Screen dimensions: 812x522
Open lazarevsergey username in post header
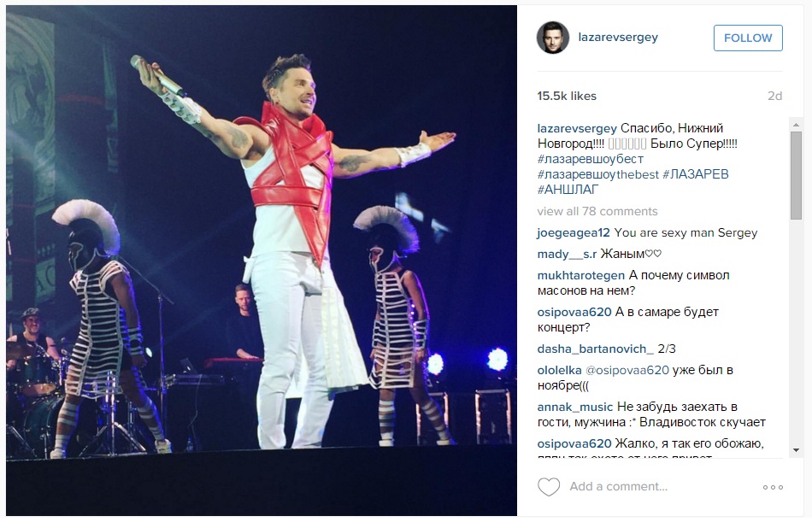(x=618, y=38)
